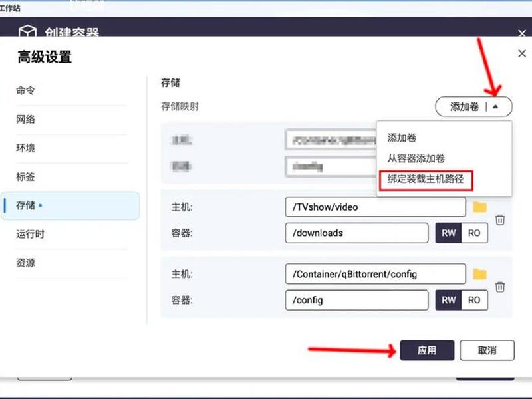This screenshot has height=399, width=532.
Task: Choose 添加卷 from the dropdown menu
Action: click(402, 138)
